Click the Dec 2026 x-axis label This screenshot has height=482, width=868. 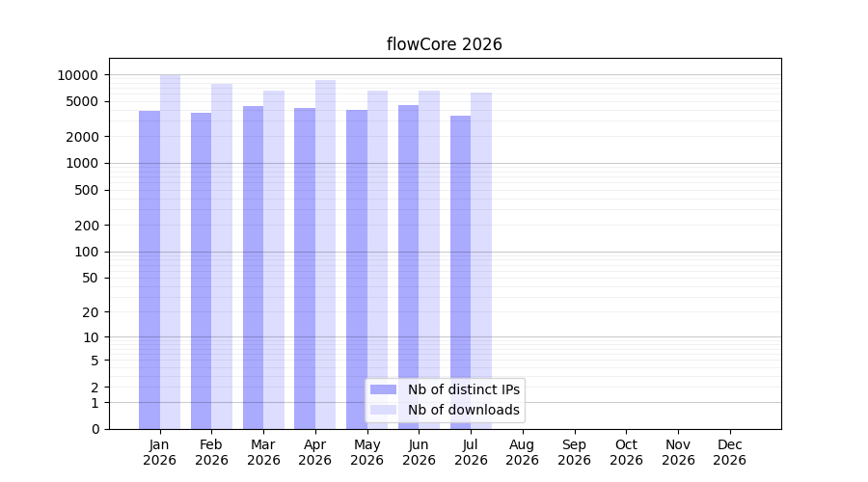pos(730,452)
